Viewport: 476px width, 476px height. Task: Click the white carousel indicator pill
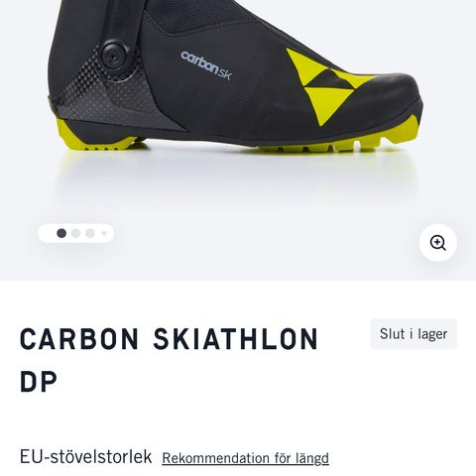click(x=75, y=233)
